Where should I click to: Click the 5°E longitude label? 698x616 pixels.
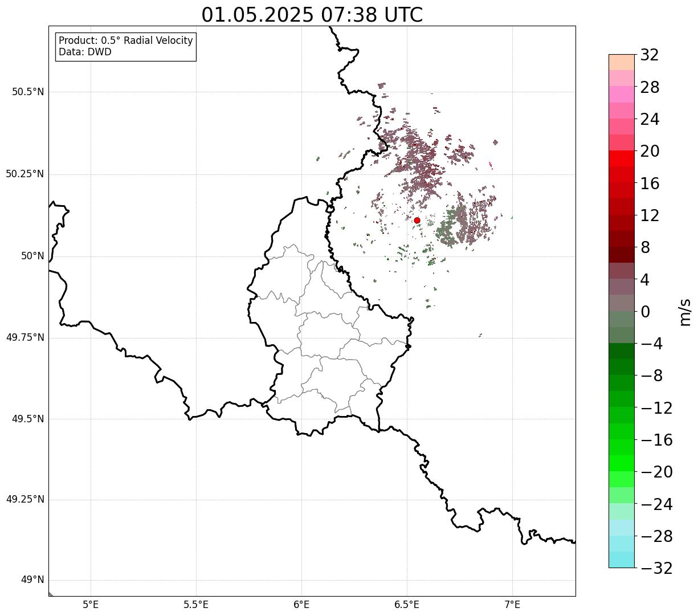pos(91,605)
